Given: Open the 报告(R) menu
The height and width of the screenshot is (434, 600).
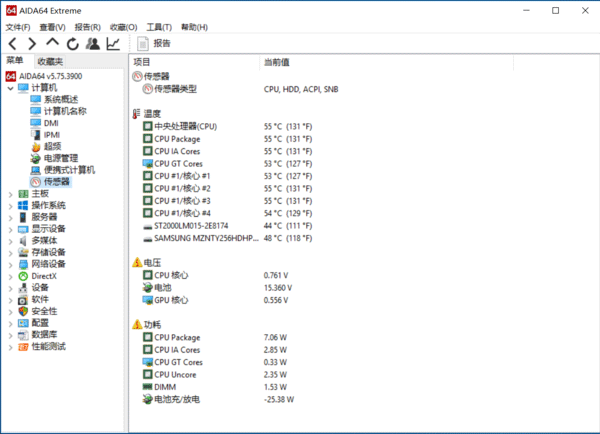Looking at the screenshot, I should tap(88, 27).
